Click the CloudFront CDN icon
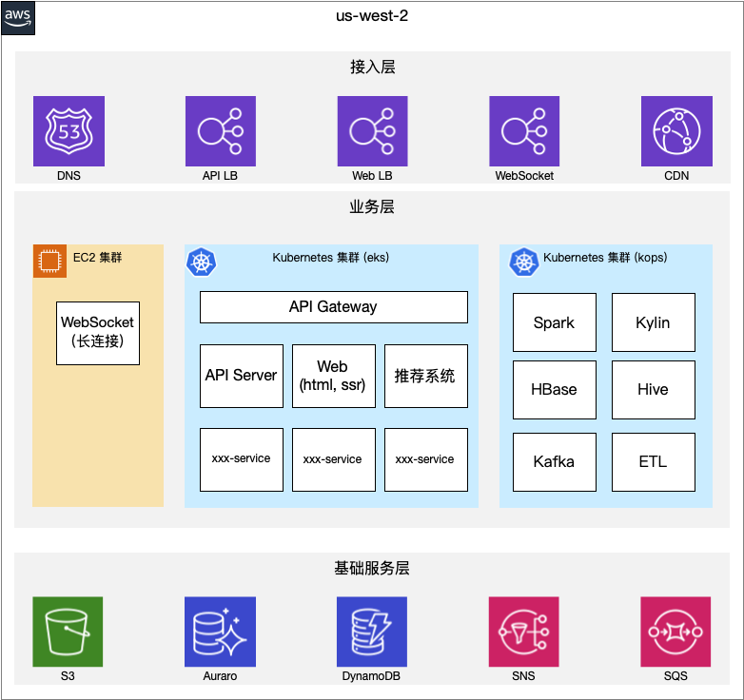Viewport: 744px width, 700px height. click(x=676, y=131)
